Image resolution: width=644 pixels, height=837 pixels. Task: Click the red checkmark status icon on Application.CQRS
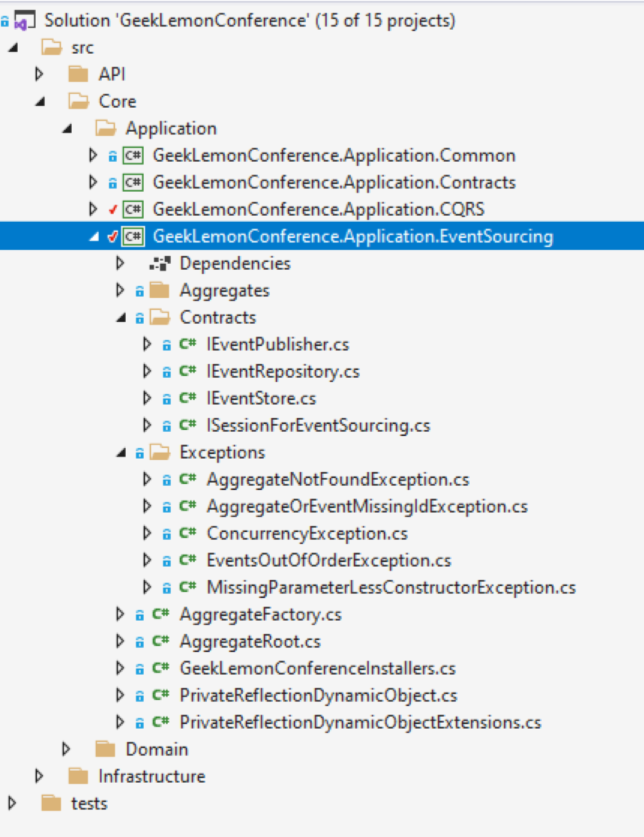pyautogui.click(x=113, y=209)
